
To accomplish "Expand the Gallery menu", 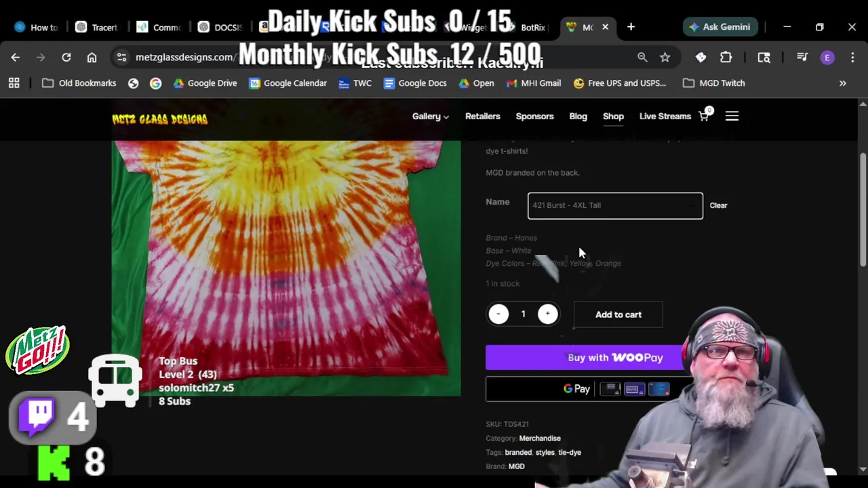I will click(x=431, y=117).
